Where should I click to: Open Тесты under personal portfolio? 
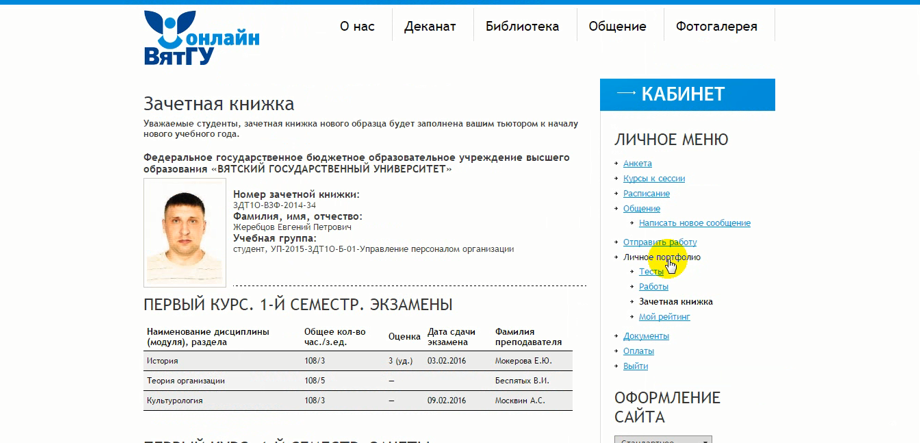pos(651,271)
